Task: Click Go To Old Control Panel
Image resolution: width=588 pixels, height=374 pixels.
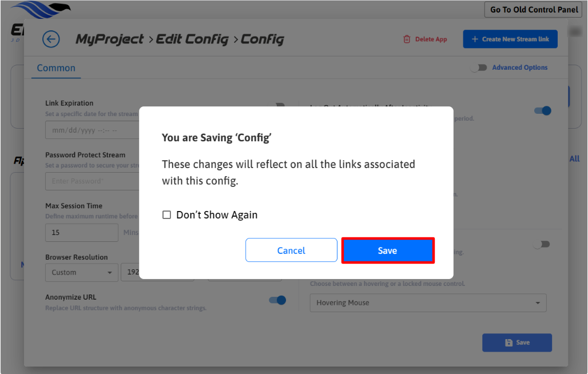Action: (534, 10)
